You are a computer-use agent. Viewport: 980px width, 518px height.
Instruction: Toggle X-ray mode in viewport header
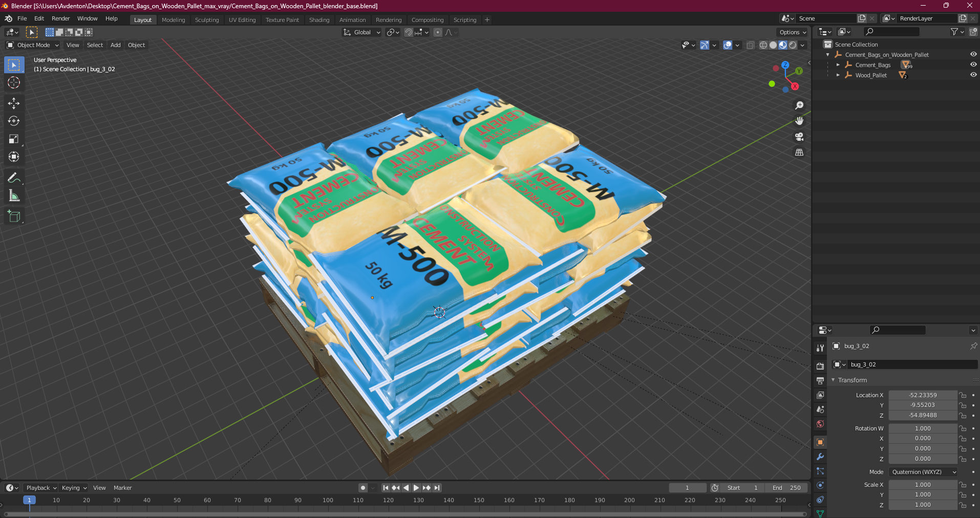coord(751,45)
